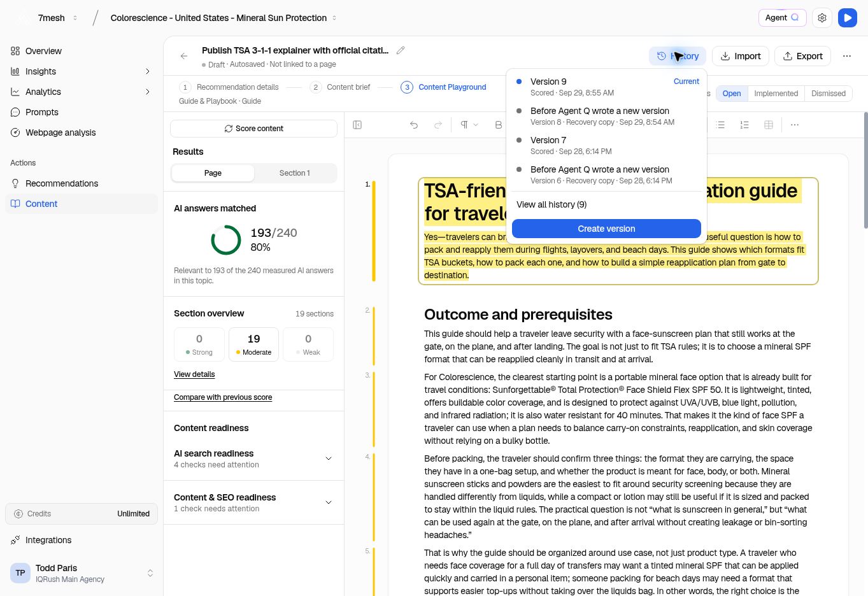Screen dimensions: 868x596
Task: Go to Recommendation details step
Action: click(x=229, y=87)
